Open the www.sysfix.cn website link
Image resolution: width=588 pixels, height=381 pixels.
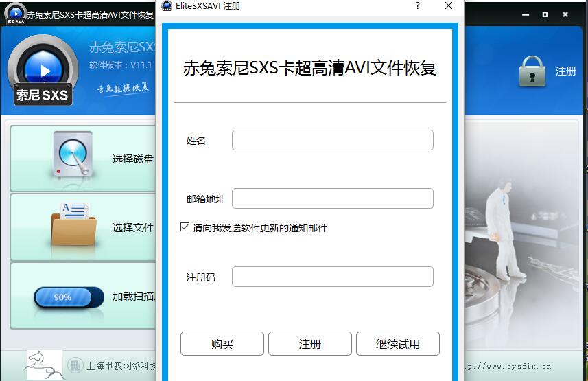508,367
